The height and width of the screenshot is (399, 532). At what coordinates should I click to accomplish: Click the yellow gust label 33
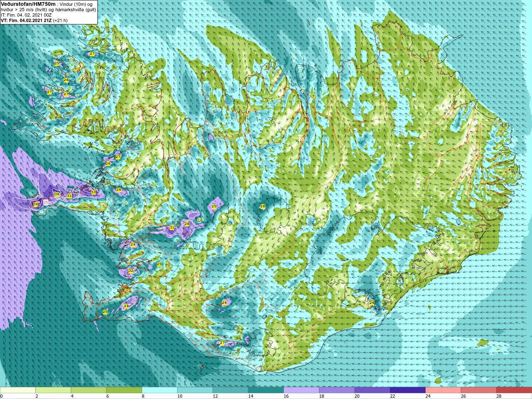94,192
